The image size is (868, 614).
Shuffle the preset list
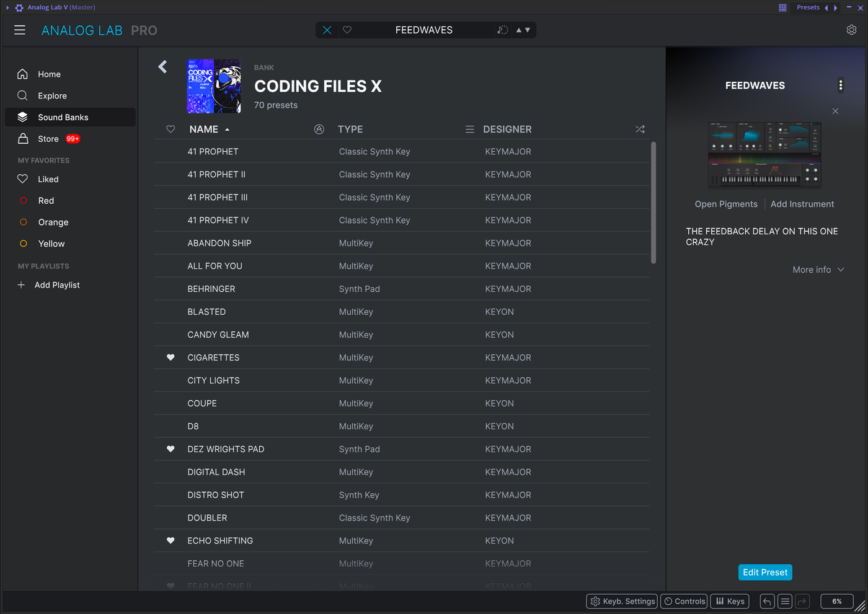pos(640,129)
